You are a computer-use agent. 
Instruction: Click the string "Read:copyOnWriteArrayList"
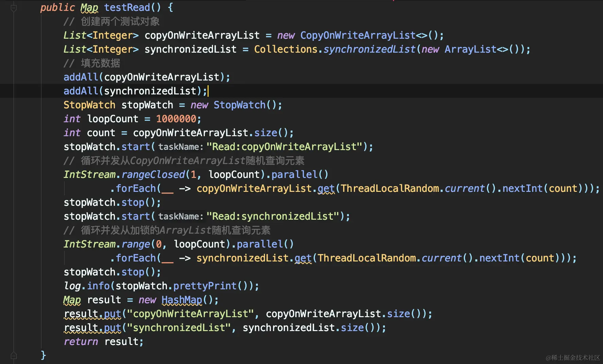284,147
